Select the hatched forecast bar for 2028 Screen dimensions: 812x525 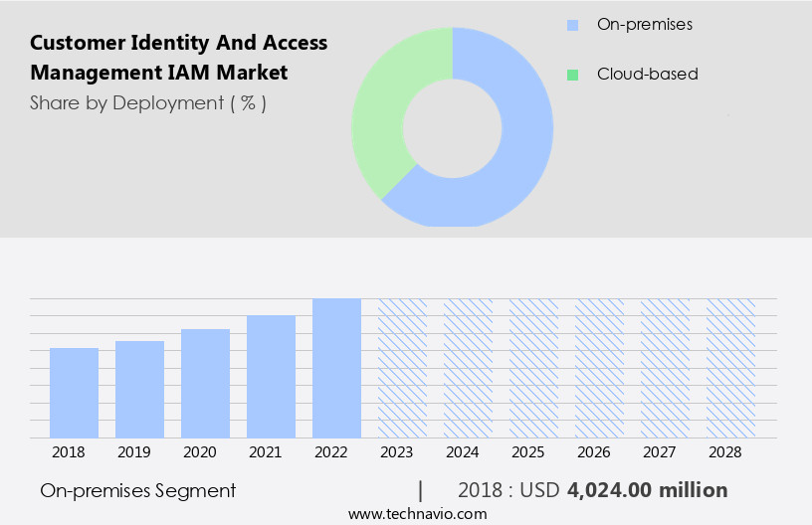pyautogui.click(x=730, y=368)
